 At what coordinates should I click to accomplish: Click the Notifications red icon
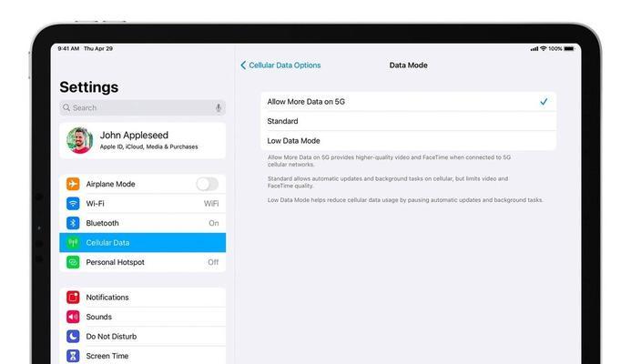coord(73,298)
